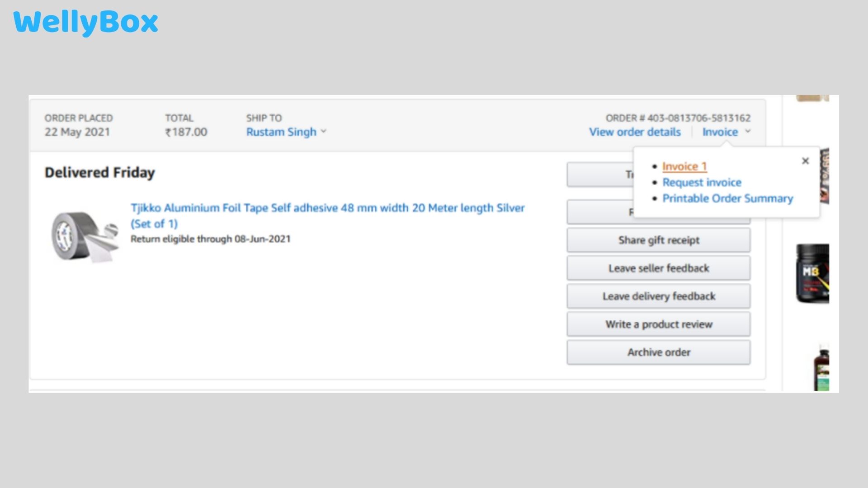Open the Printable Order Summary
This screenshot has height=488, width=868.
click(x=728, y=198)
